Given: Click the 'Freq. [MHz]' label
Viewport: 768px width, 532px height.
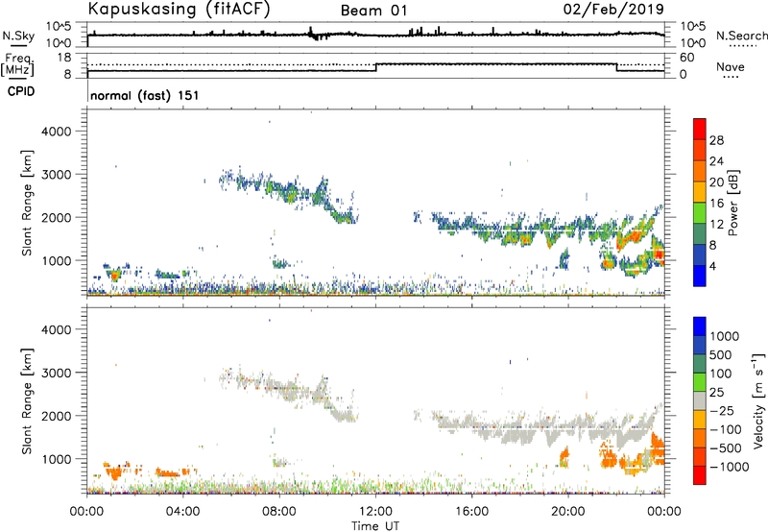Looking at the screenshot, I should coord(17,65).
